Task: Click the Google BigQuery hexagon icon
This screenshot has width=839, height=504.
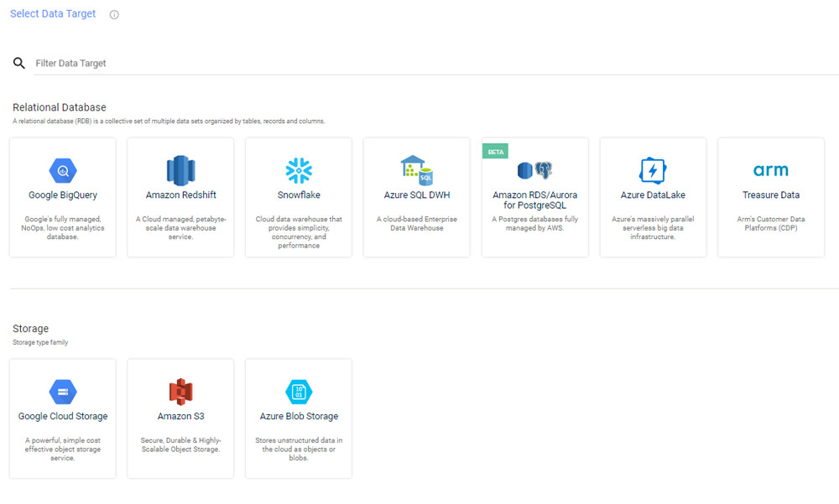Action: [63, 171]
